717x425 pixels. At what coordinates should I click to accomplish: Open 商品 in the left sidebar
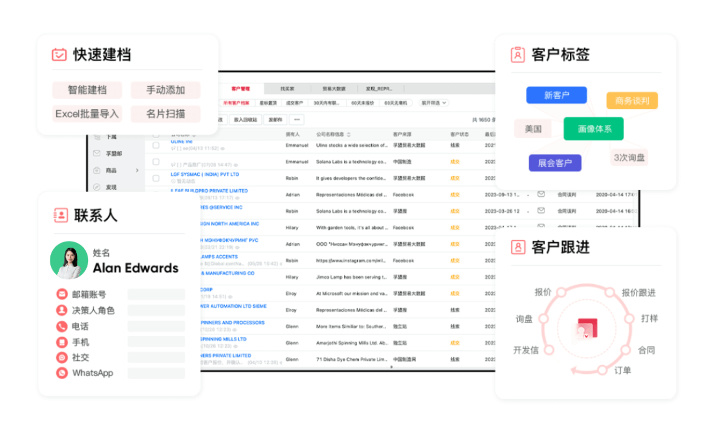(111, 171)
